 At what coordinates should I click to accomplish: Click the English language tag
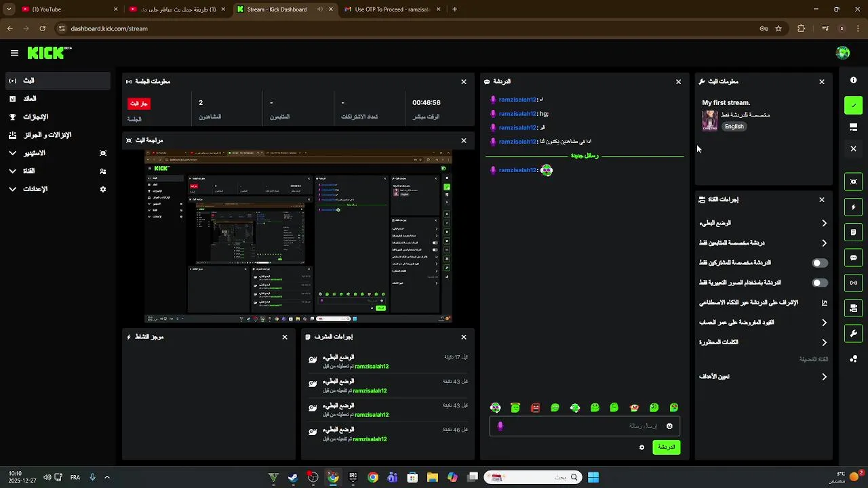point(734,127)
